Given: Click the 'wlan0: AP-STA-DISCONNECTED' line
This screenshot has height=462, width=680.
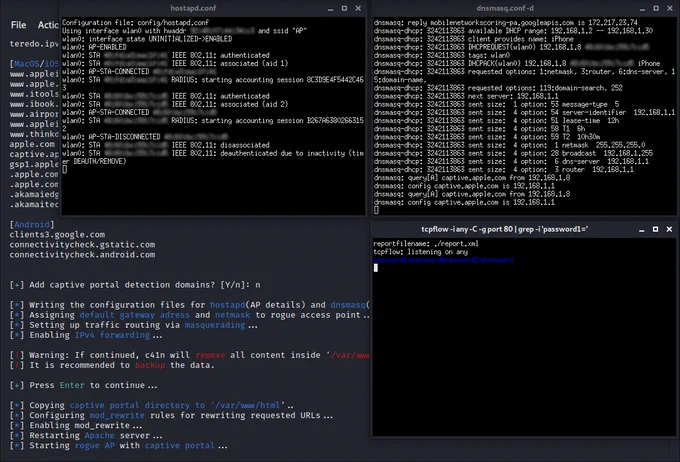Looking at the screenshot, I should click(145, 137).
